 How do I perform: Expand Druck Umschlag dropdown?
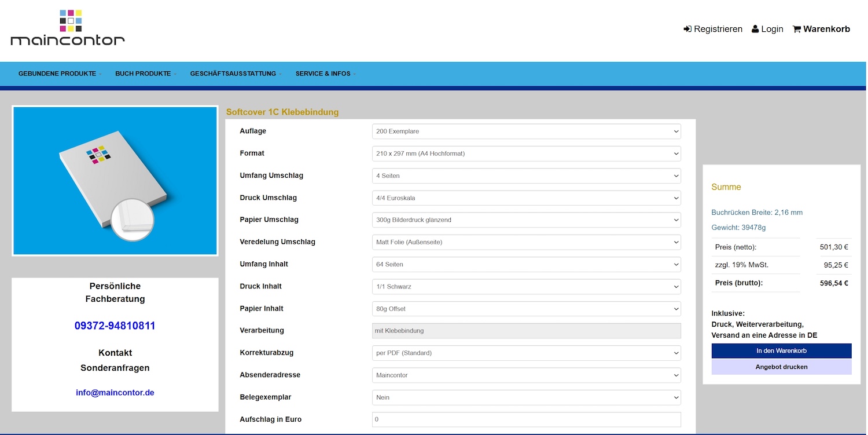tap(527, 198)
